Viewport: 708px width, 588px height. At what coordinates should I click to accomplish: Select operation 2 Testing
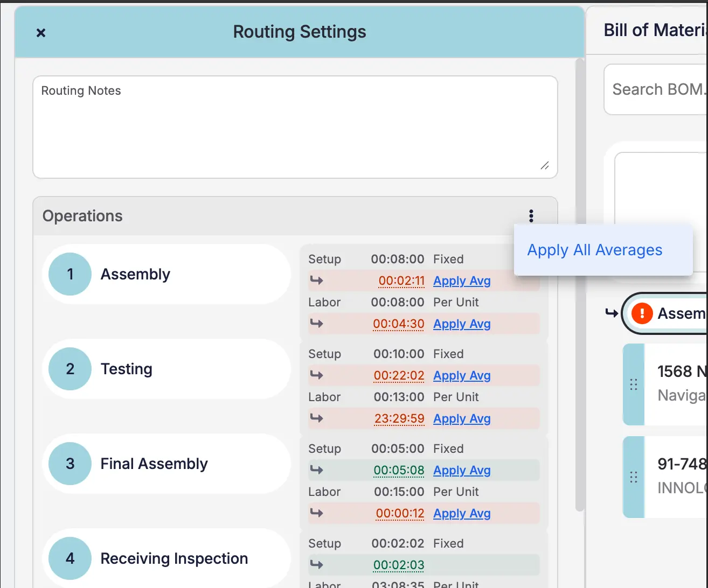(166, 369)
